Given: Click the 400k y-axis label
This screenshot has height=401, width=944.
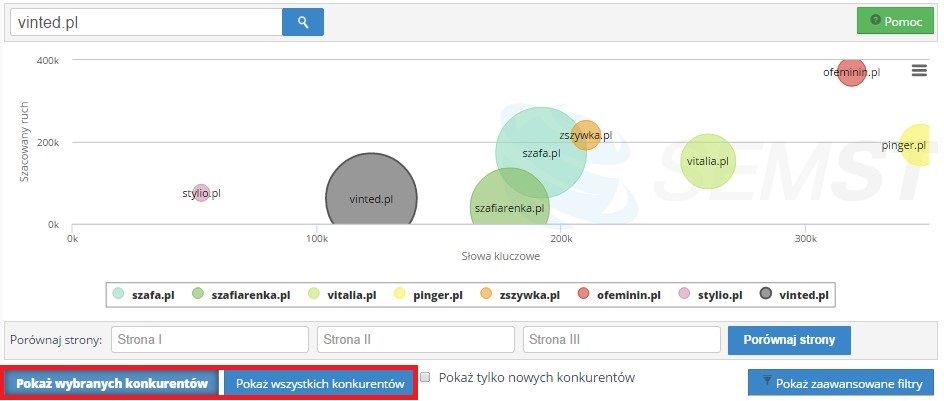Looking at the screenshot, I should click(47, 61).
